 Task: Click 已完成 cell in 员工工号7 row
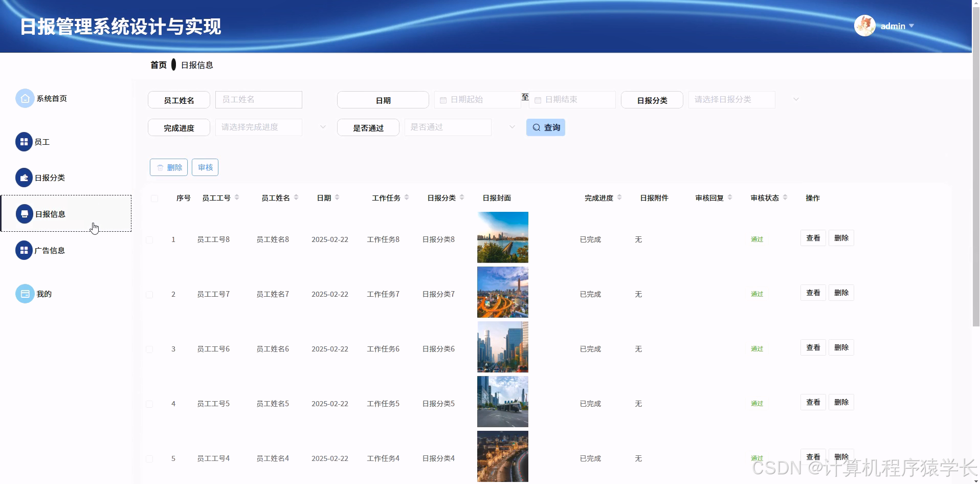tap(590, 294)
